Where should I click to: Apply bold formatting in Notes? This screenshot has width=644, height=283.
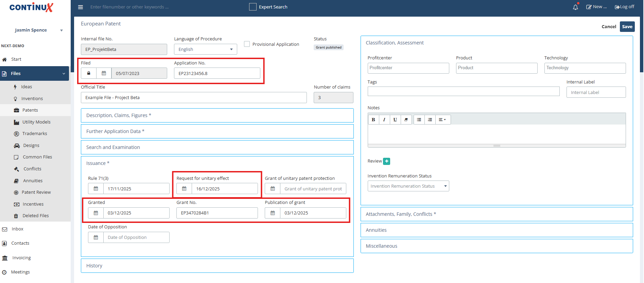tap(373, 119)
